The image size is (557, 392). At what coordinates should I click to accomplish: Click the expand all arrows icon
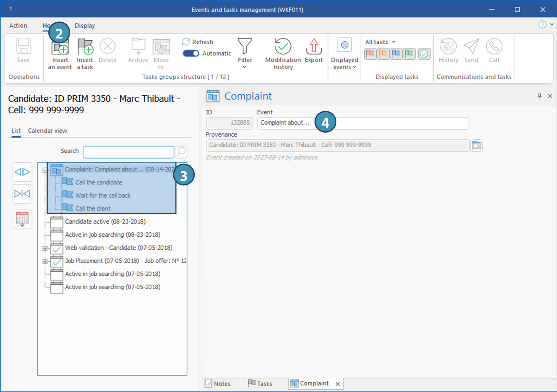(x=22, y=172)
